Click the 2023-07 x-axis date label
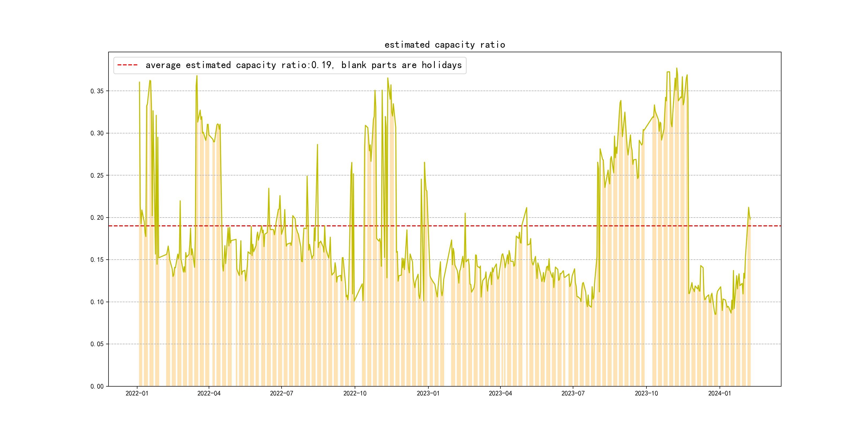The height and width of the screenshot is (434, 868). click(x=573, y=394)
